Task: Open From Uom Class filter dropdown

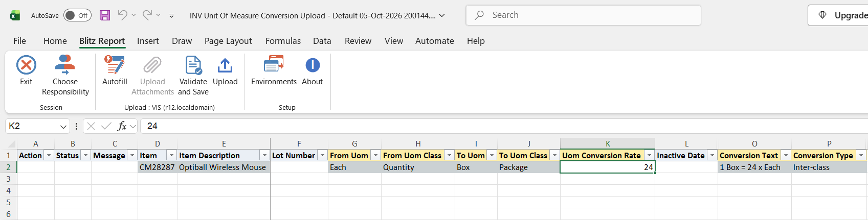Action: (449, 155)
